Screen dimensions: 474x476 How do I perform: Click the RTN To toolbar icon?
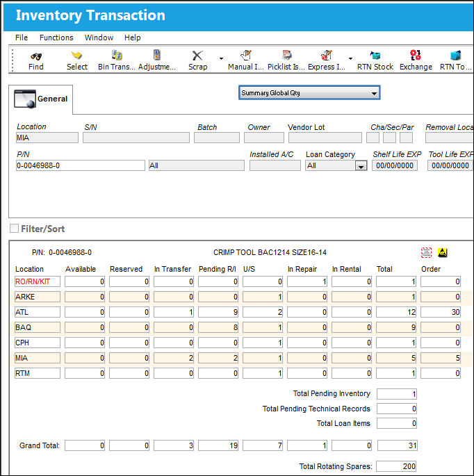455,56
